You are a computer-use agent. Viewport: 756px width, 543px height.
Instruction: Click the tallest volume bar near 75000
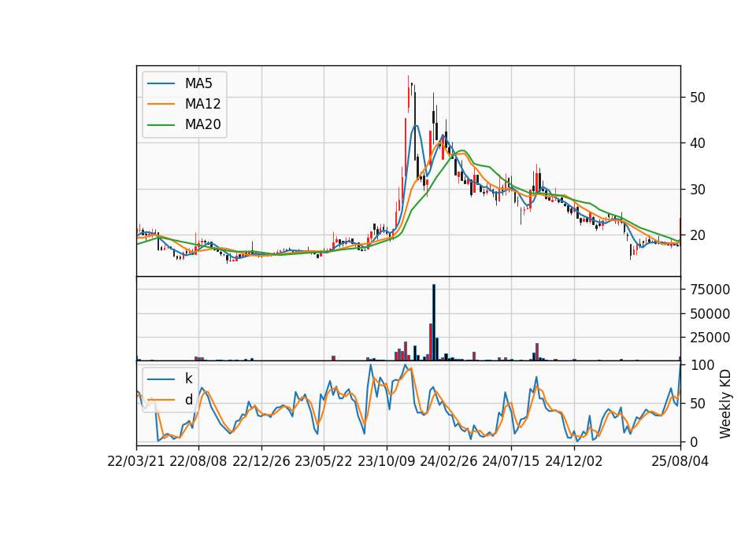pyautogui.click(x=434, y=323)
